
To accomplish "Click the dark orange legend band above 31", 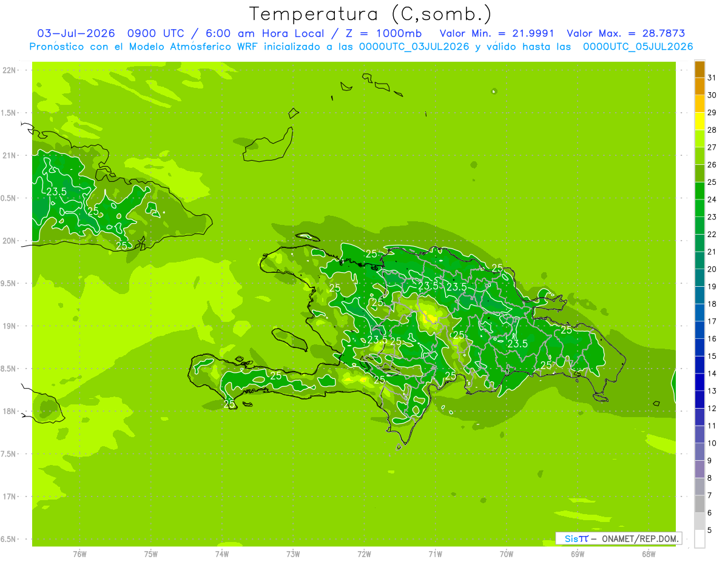I will tap(699, 69).
